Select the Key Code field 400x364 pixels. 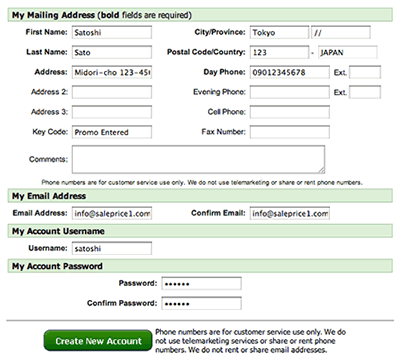pos(112,132)
